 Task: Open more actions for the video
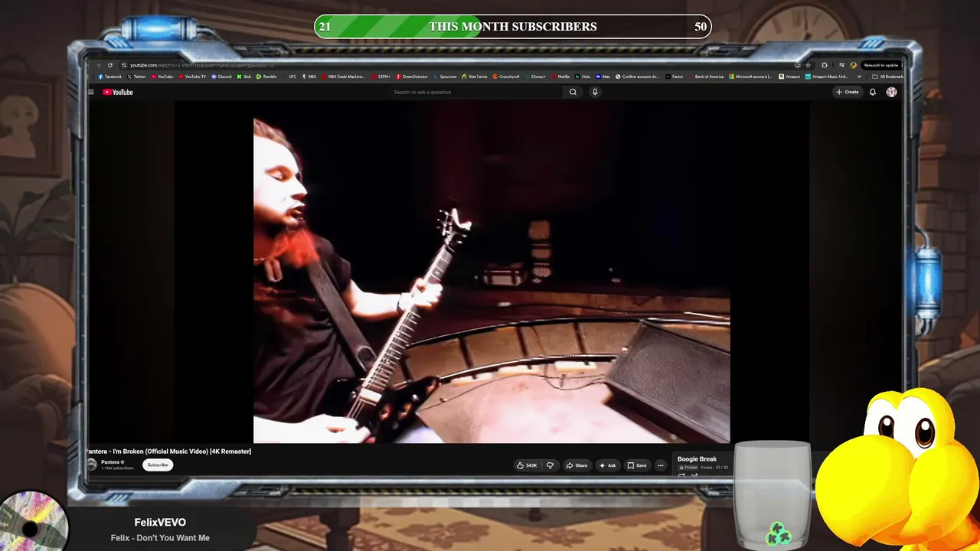(660, 465)
